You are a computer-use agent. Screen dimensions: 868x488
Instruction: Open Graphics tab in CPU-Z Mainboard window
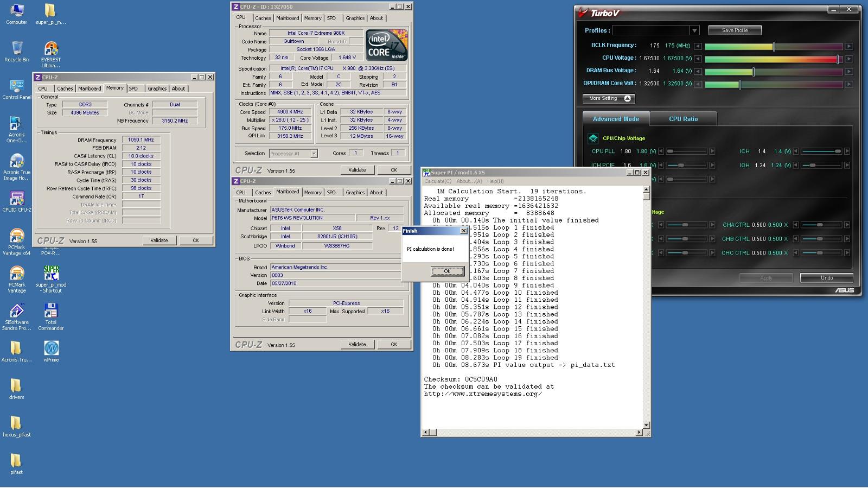coord(355,192)
